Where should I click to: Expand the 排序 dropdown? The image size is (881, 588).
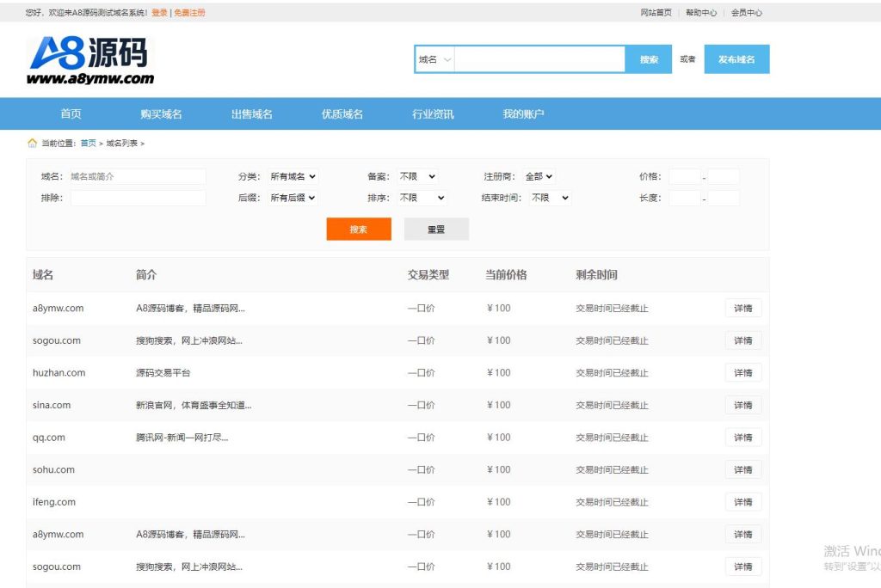[422, 198]
